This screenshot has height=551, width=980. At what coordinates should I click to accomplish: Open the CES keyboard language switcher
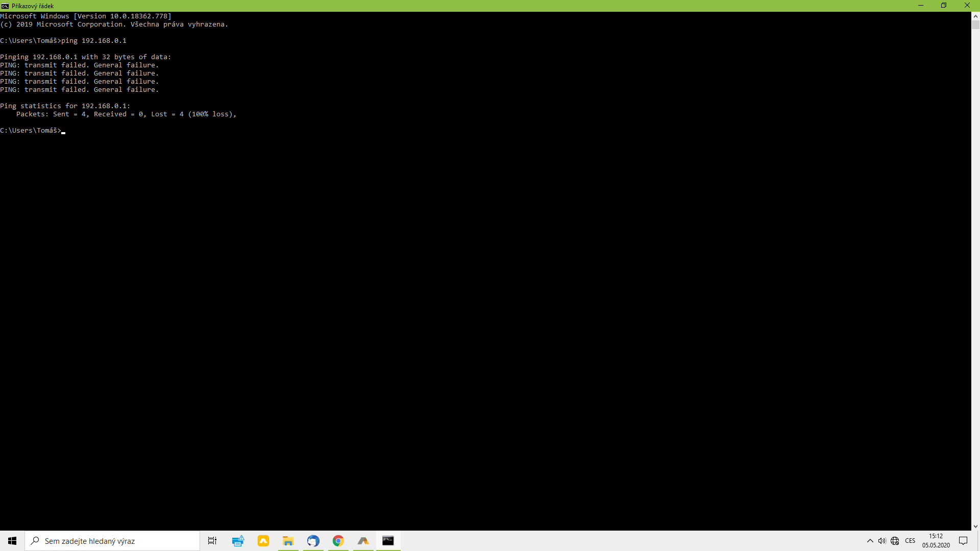(x=910, y=541)
